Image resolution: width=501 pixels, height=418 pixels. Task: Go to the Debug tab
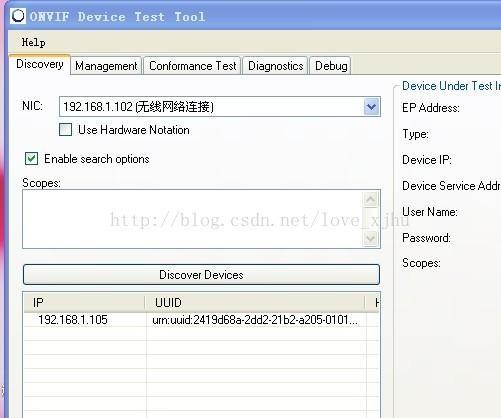(331, 66)
